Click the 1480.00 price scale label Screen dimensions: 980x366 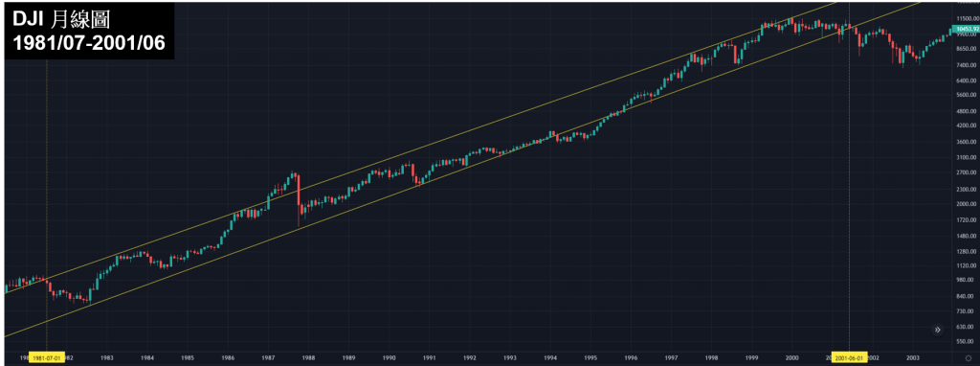(x=967, y=236)
